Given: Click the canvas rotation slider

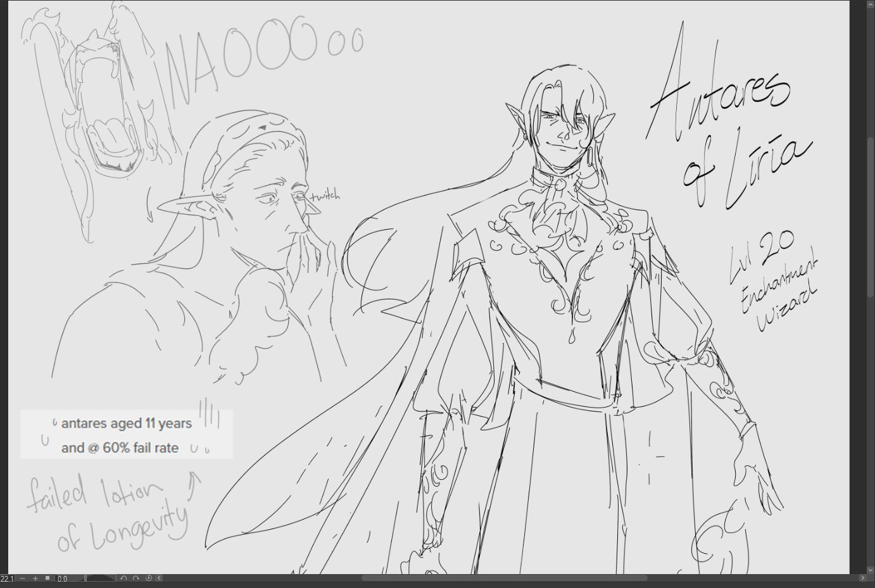Looking at the screenshot, I should point(101,579).
